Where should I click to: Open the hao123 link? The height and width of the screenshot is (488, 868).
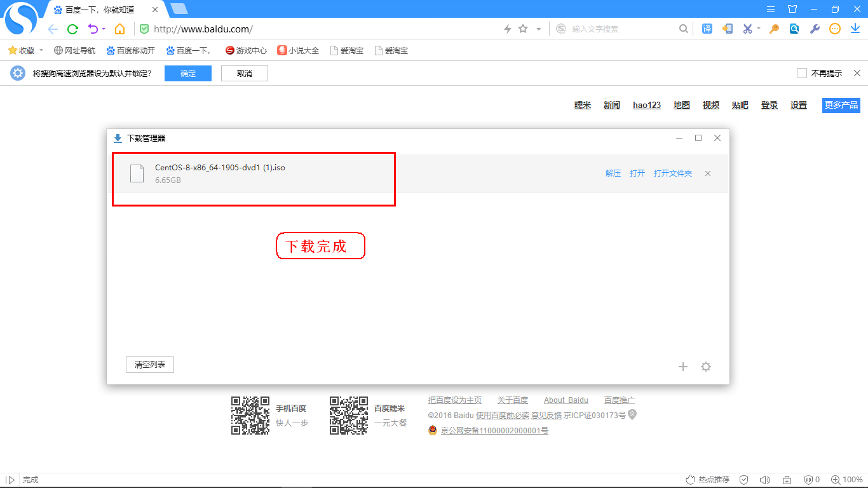(647, 105)
